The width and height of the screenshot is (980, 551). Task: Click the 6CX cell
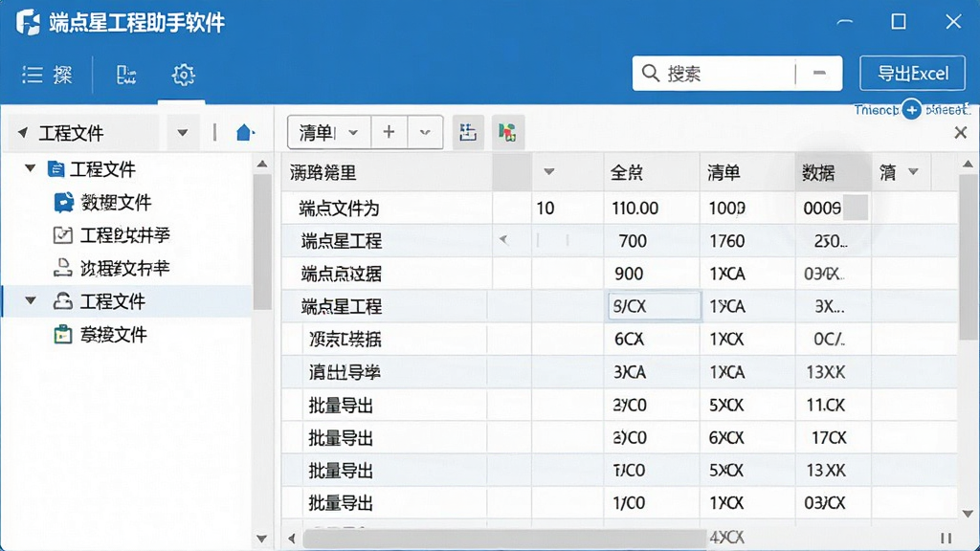[651, 340]
